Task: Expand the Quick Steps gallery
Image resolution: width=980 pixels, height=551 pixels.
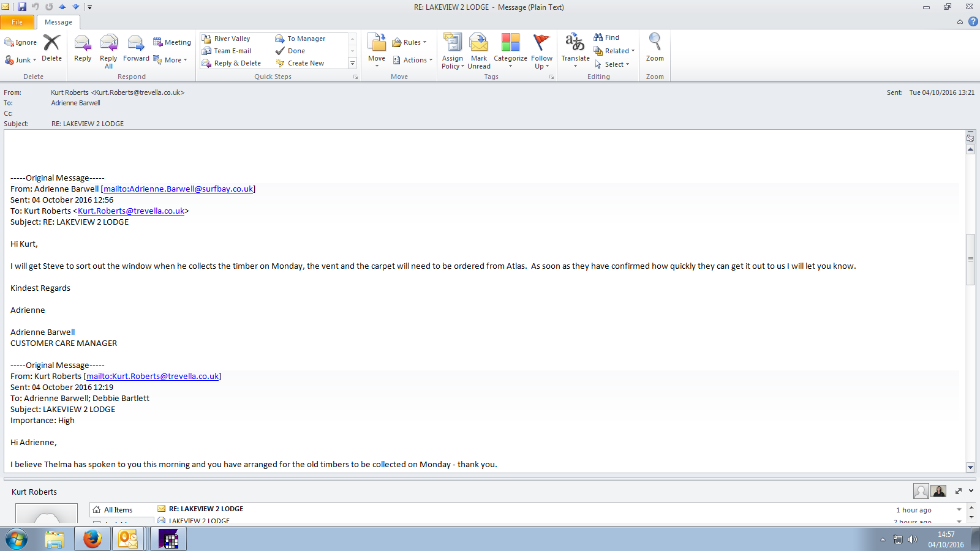Action: point(352,63)
